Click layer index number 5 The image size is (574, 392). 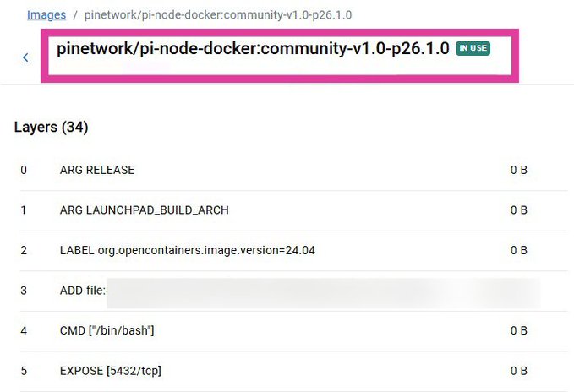click(x=24, y=371)
